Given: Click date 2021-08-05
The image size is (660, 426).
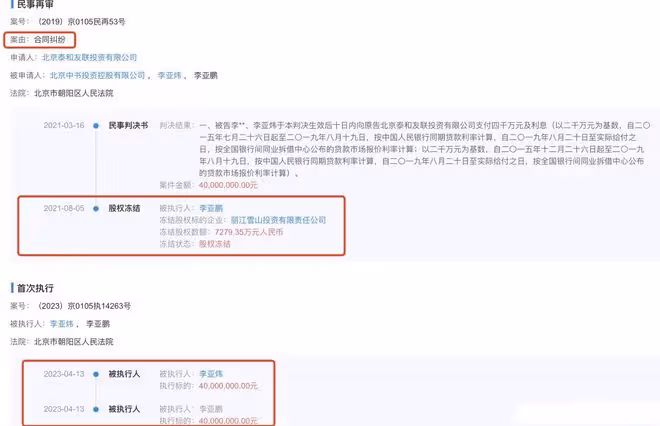Looking at the screenshot, I should coord(64,208).
